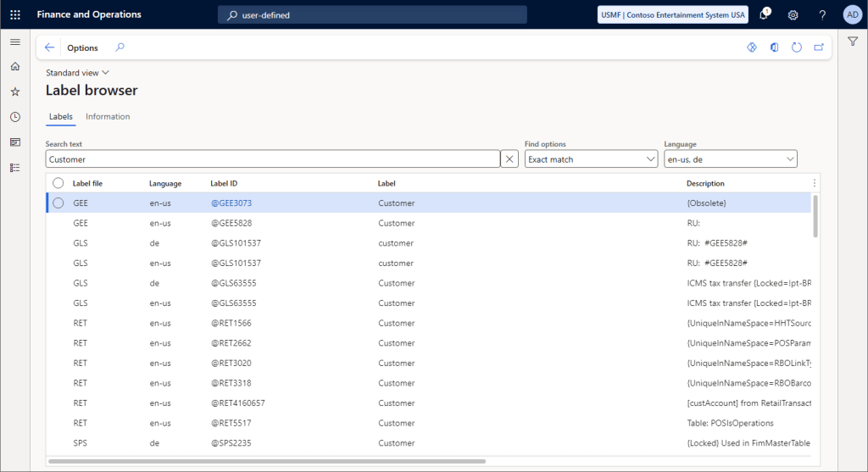Screen dimensions: 868x472
Task: Click the '{Obsolete}' description cell
Action: tap(706, 203)
